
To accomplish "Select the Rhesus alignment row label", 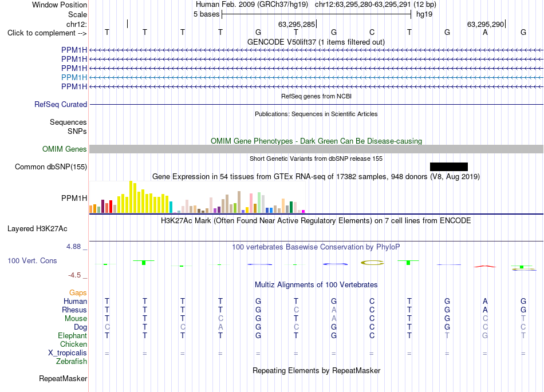I will tap(74, 310).
